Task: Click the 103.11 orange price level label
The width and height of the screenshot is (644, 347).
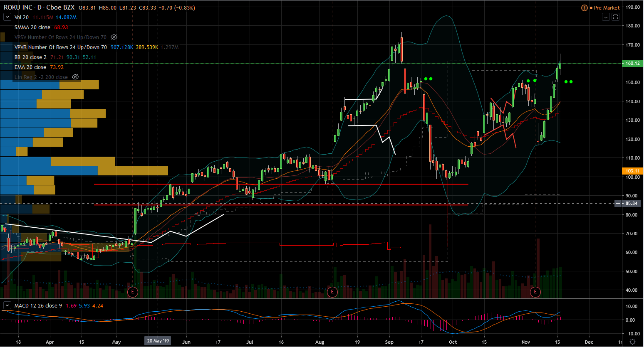Action: tap(632, 171)
